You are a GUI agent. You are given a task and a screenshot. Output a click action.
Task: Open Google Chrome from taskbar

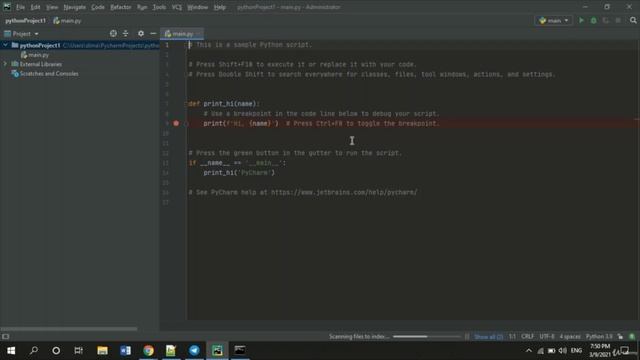pyautogui.click(x=148, y=350)
